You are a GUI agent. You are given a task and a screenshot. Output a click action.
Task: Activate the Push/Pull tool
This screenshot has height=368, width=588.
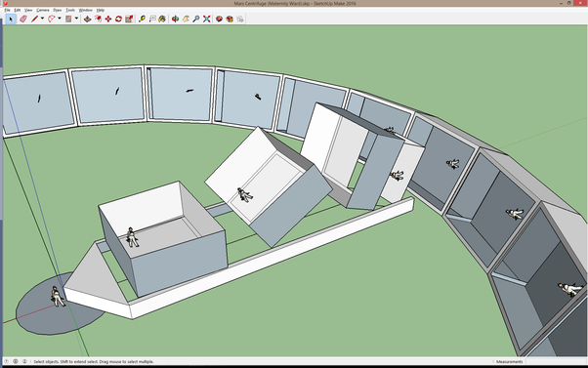pyautogui.click(x=87, y=19)
